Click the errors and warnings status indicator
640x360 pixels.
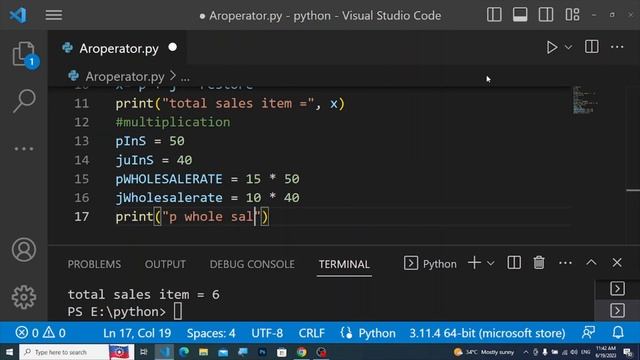click(40, 333)
